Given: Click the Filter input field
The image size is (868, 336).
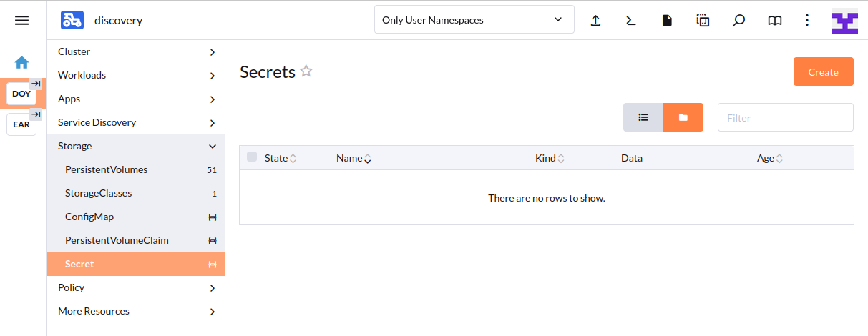Looking at the screenshot, I should [x=785, y=117].
